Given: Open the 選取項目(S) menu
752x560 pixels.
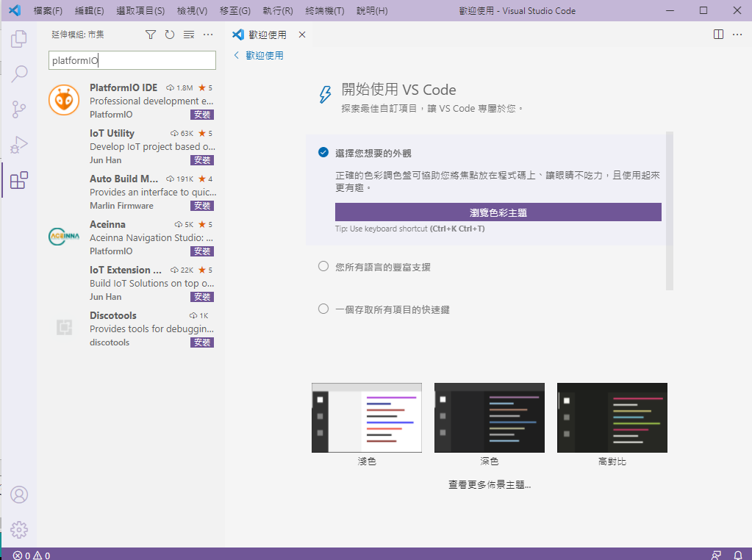Looking at the screenshot, I should coord(140,10).
